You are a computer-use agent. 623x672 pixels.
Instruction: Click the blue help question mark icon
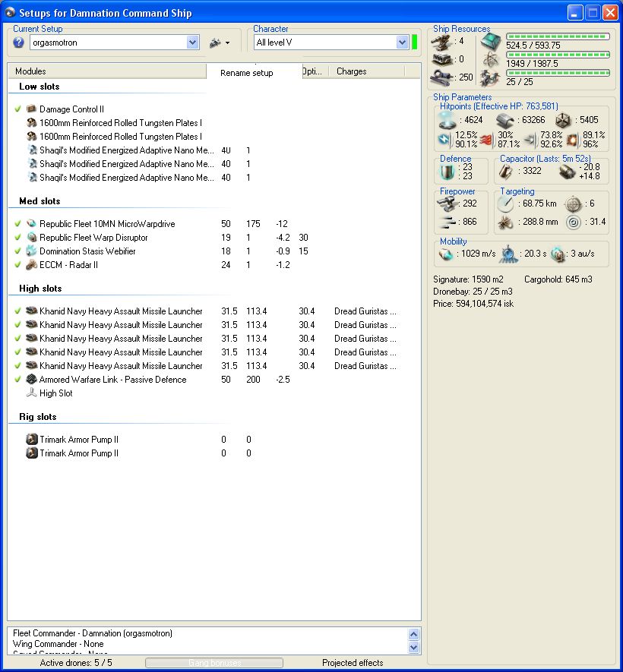[18, 43]
